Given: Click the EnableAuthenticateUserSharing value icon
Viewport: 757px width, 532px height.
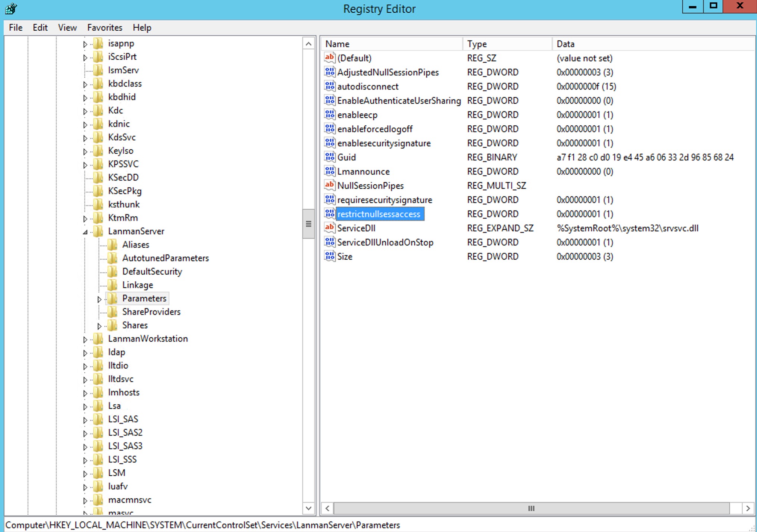Looking at the screenshot, I should 330,100.
